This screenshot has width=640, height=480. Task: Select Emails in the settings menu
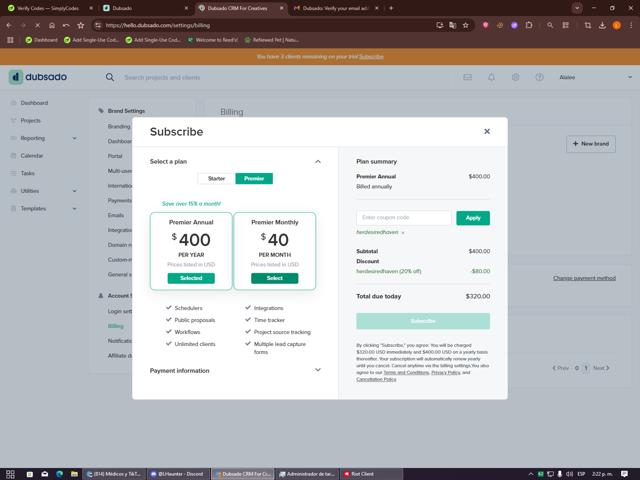(x=116, y=215)
